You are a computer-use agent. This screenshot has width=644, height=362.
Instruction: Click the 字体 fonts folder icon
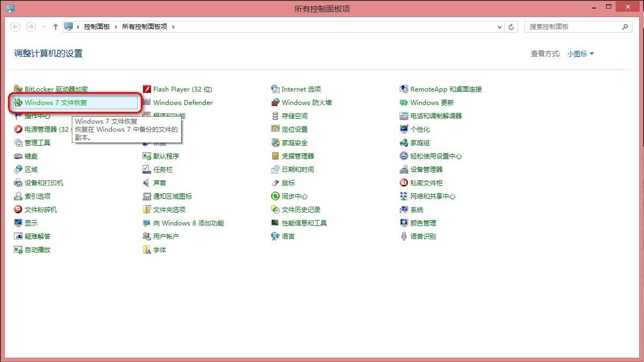coord(147,250)
